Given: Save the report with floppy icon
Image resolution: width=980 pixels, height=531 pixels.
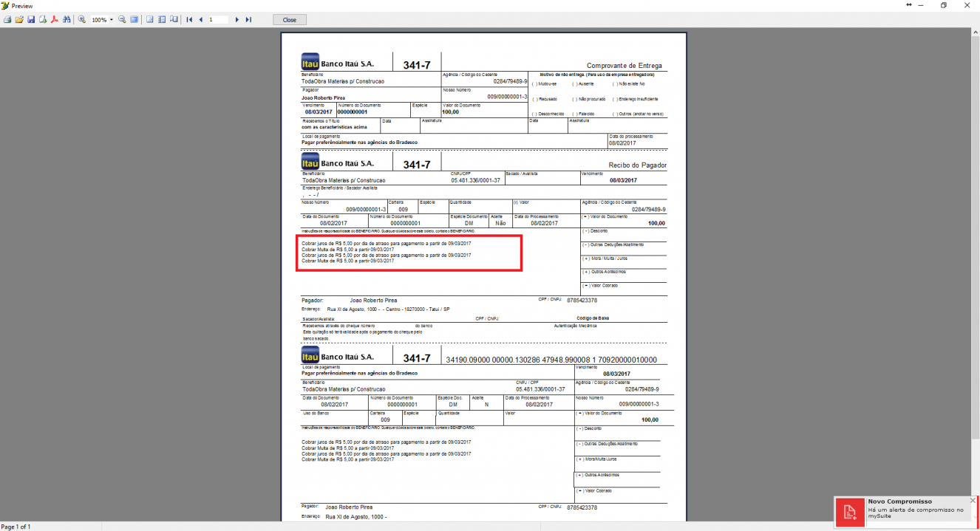Looking at the screenshot, I should pos(31,19).
